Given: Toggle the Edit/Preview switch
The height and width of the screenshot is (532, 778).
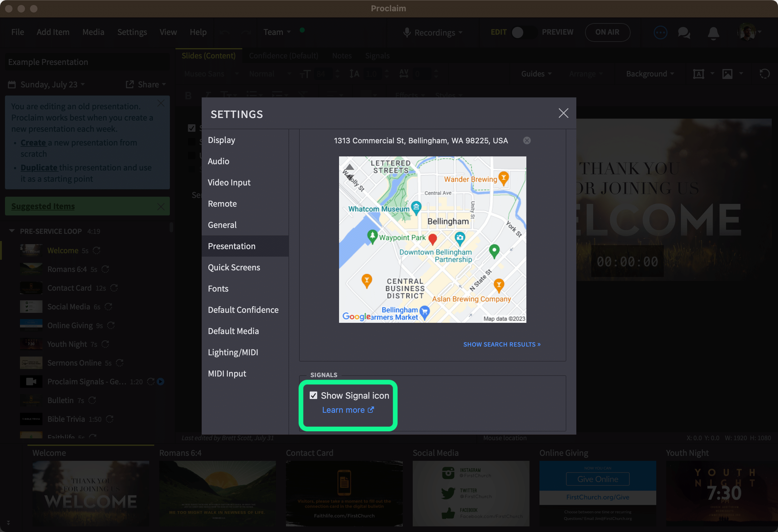Looking at the screenshot, I should [524, 32].
